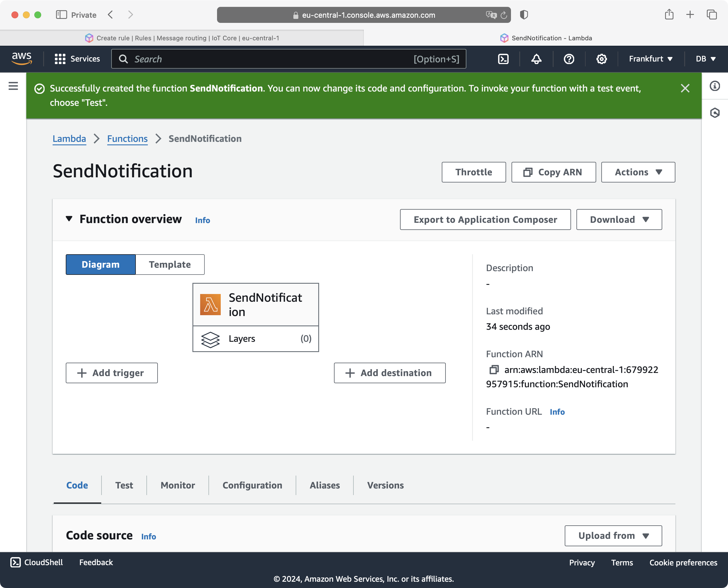Expand the Download dropdown button
This screenshot has width=728, height=588.
[x=619, y=219]
